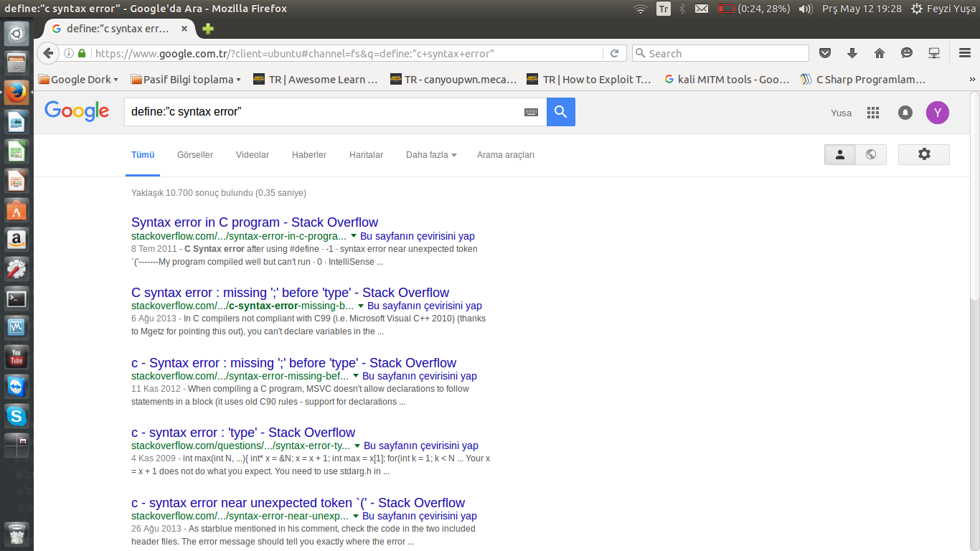
Task: Switch to global results globe toggle
Action: tap(870, 154)
